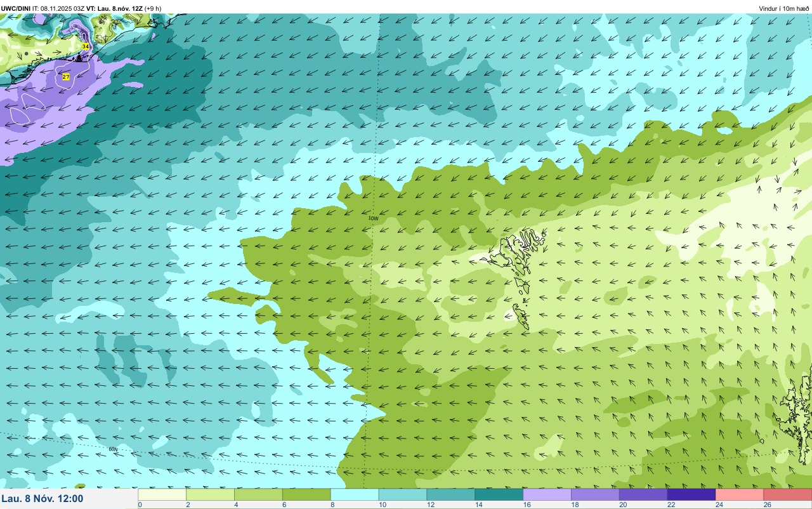Click the 16–18 m/s lavender legend swatch
The width and height of the screenshot is (812, 509).
pos(547,494)
